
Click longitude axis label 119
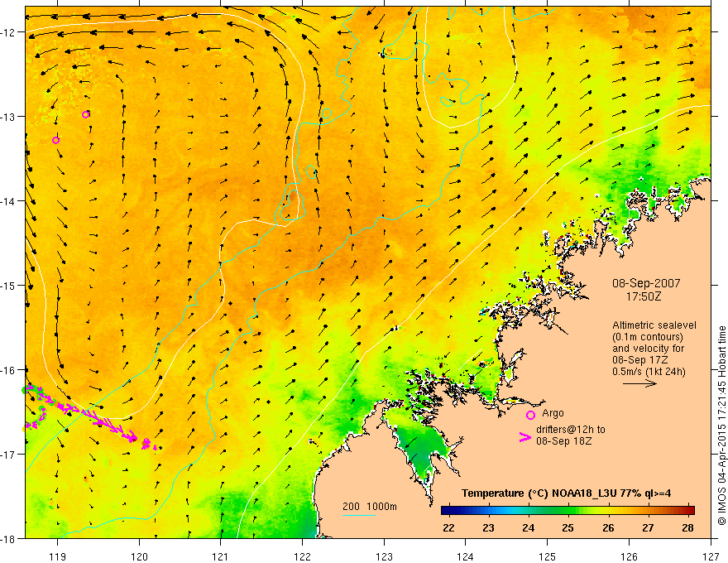coord(57,556)
